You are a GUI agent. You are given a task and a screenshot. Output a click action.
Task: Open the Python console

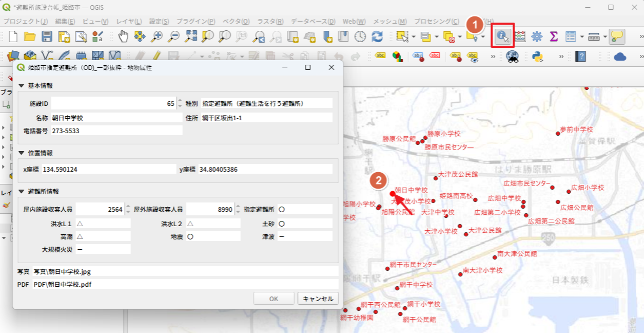click(x=538, y=56)
